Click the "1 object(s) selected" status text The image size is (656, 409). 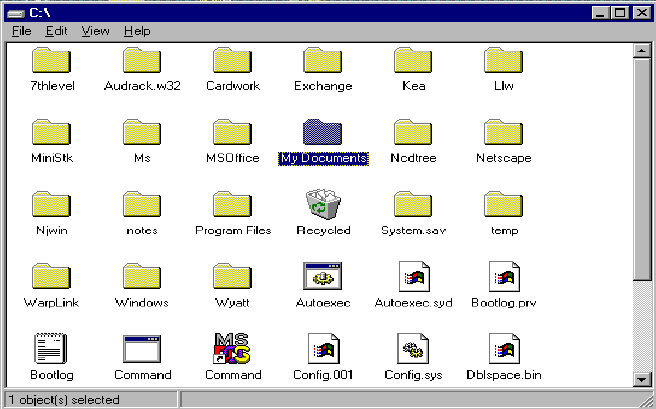(64, 400)
